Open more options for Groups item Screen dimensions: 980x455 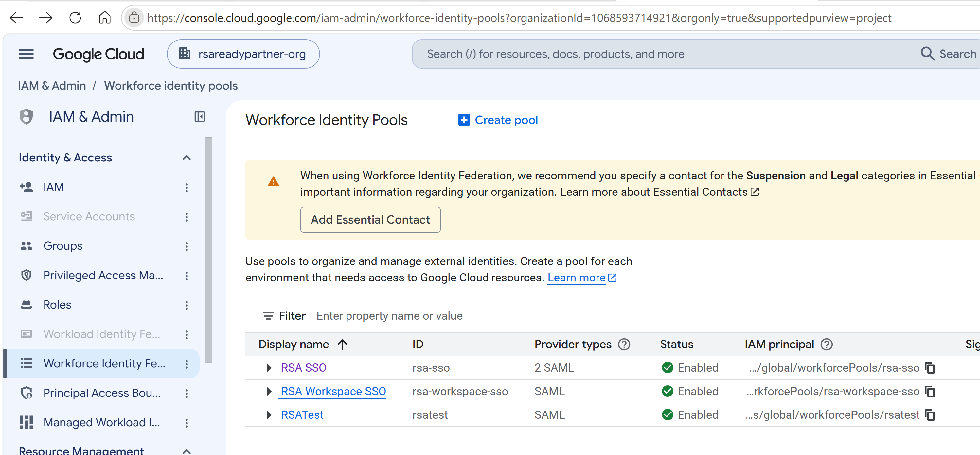pyautogui.click(x=187, y=246)
